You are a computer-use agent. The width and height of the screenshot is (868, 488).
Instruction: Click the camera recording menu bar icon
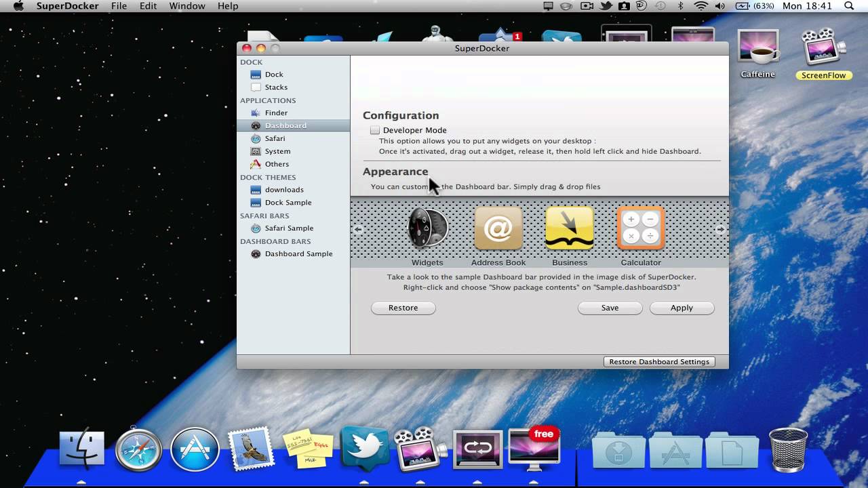point(587,6)
